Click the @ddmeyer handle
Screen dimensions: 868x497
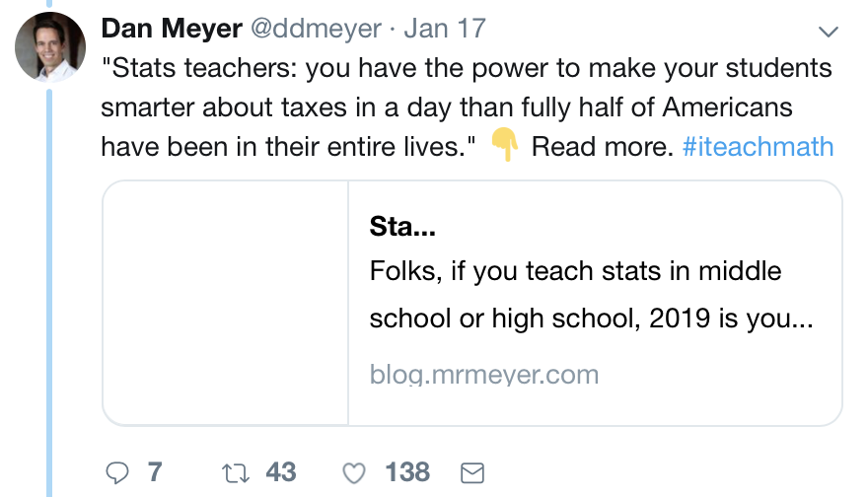317,28
